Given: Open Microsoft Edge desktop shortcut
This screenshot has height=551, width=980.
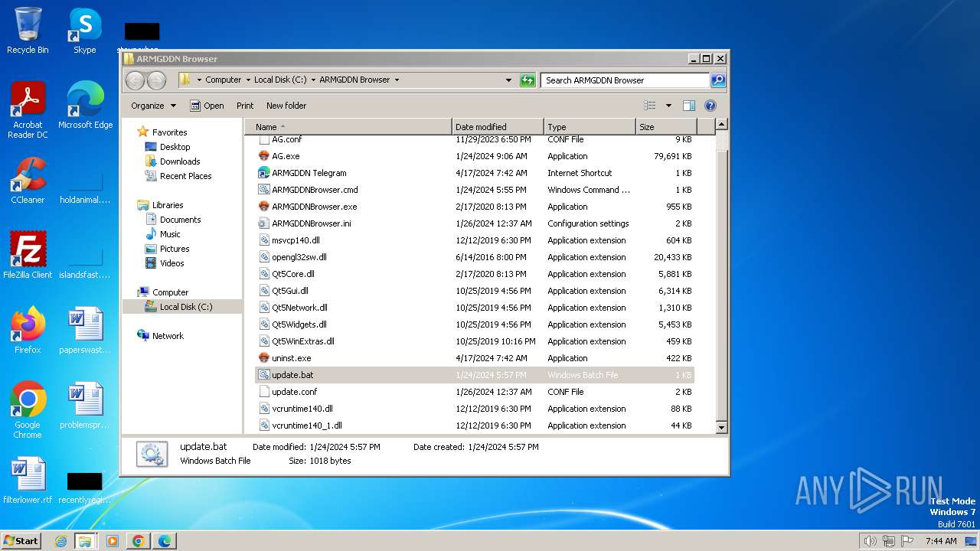Looking at the screenshot, I should pos(85,106).
